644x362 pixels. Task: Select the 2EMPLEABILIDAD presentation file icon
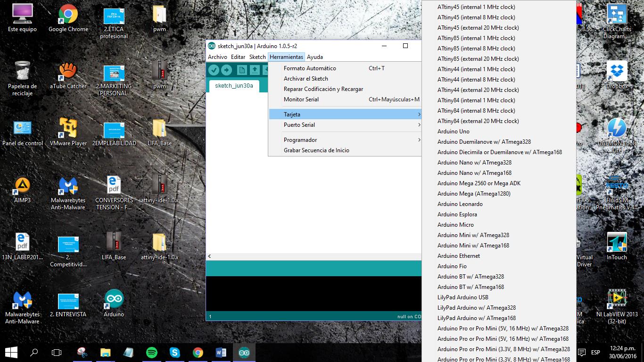114,133
